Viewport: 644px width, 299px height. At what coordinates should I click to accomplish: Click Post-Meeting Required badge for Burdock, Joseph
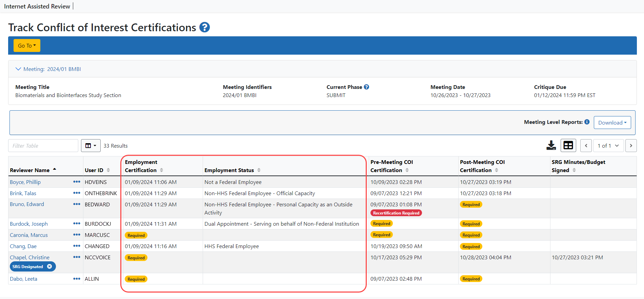471,224
